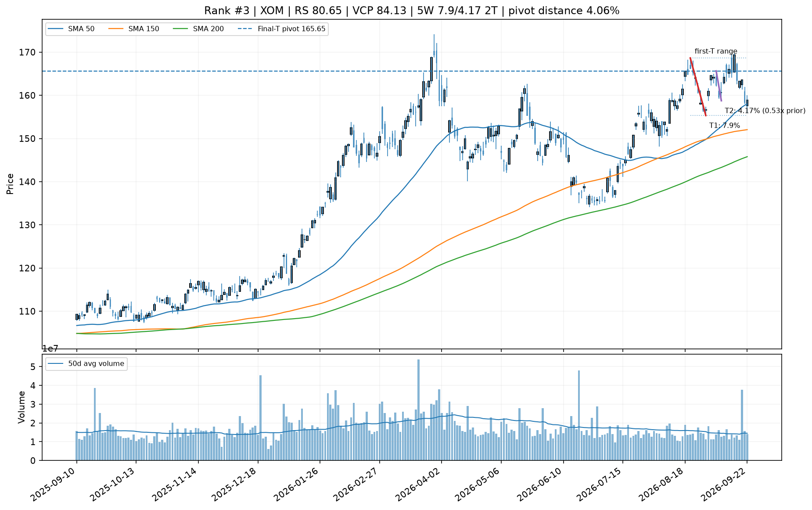Click the red T1 contraction line
812x510 pixels.
click(x=698, y=86)
